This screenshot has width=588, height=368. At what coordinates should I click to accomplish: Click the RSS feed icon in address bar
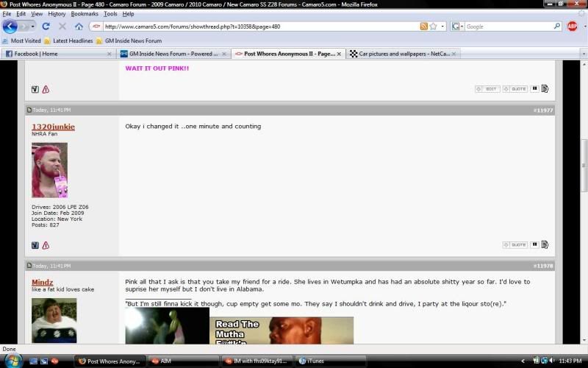click(424, 26)
